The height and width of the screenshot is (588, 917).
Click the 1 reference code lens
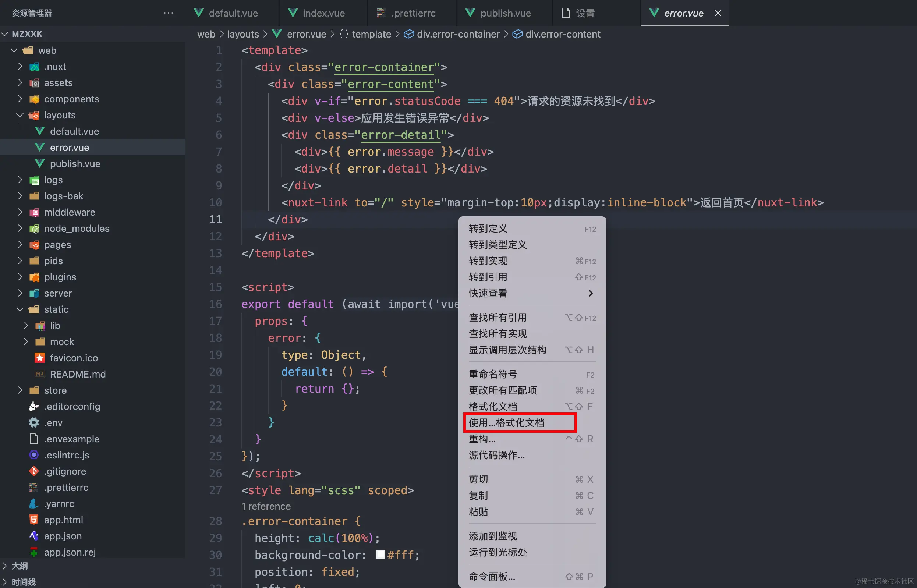266,506
